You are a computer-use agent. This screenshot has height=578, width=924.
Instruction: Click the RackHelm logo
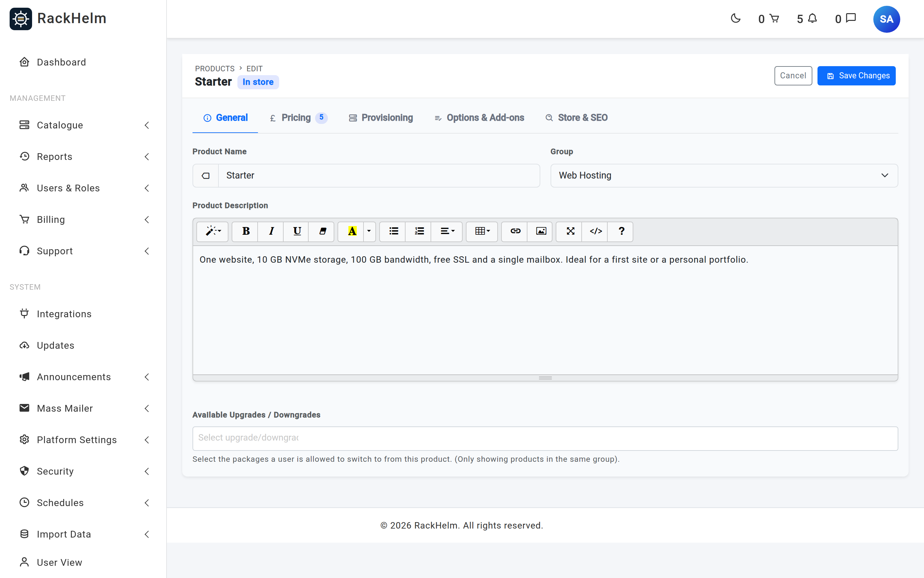tap(58, 18)
